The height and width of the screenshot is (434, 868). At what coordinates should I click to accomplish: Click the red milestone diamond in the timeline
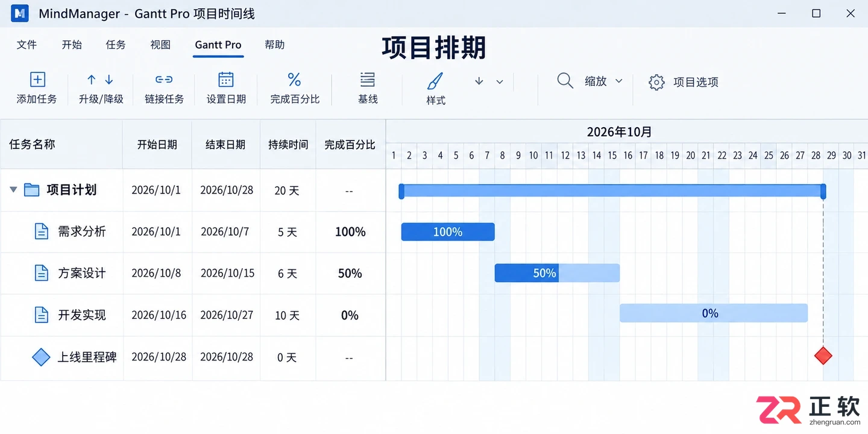click(x=823, y=356)
